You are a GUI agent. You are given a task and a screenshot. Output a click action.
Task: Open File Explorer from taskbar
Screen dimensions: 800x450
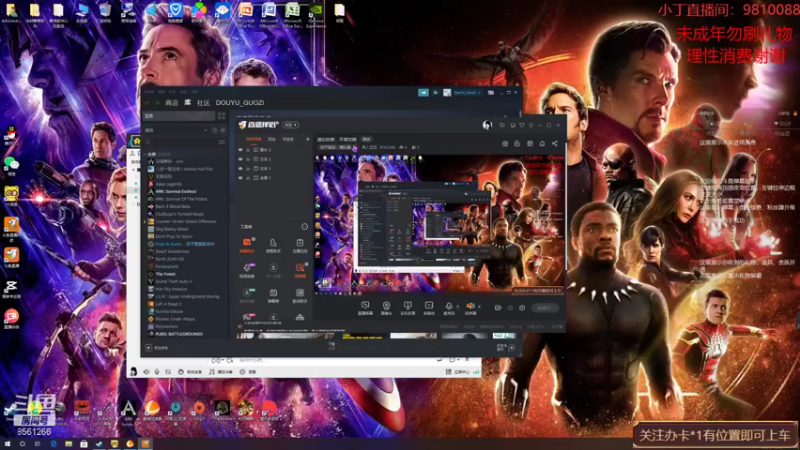point(68,444)
